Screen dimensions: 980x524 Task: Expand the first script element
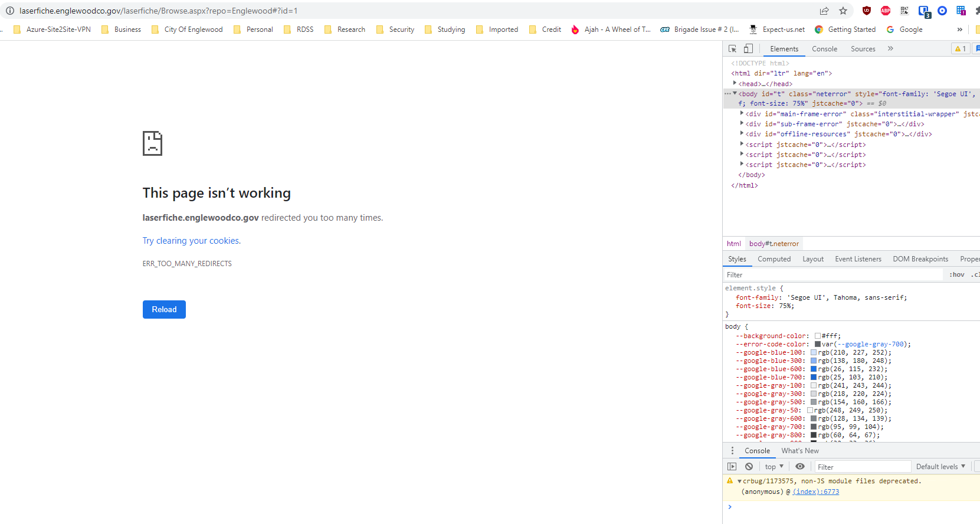coord(742,144)
